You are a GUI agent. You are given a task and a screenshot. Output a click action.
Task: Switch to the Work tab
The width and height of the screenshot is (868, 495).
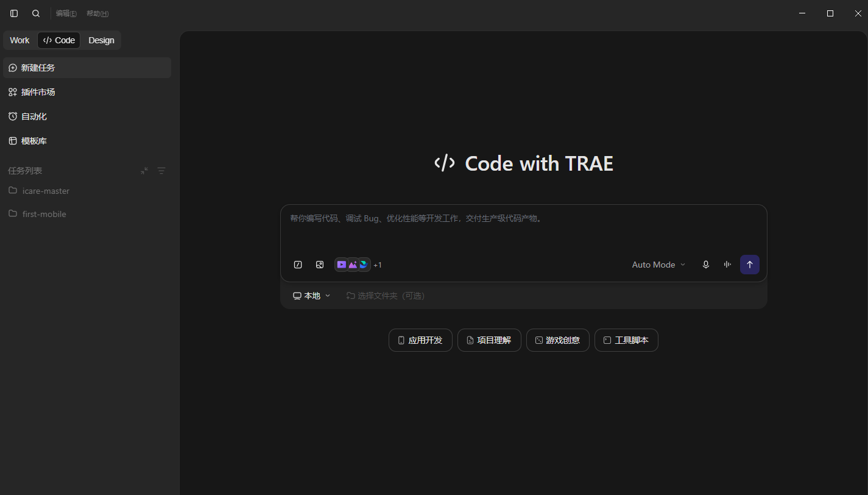tap(19, 40)
